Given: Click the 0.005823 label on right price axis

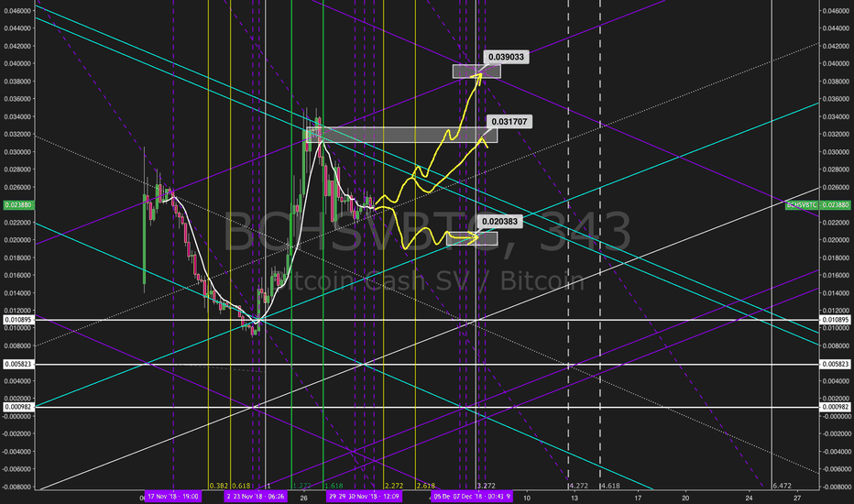Looking at the screenshot, I should pos(835,364).
